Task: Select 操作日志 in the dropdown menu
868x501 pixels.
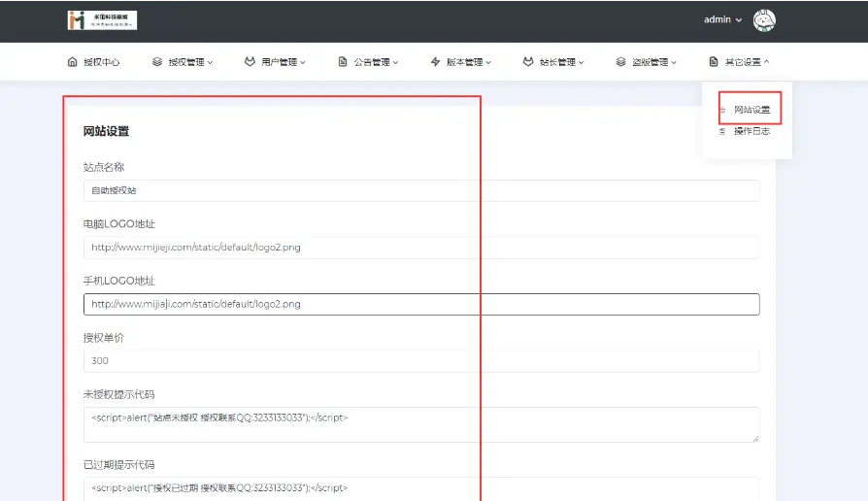Action: [x=751, y=131]
